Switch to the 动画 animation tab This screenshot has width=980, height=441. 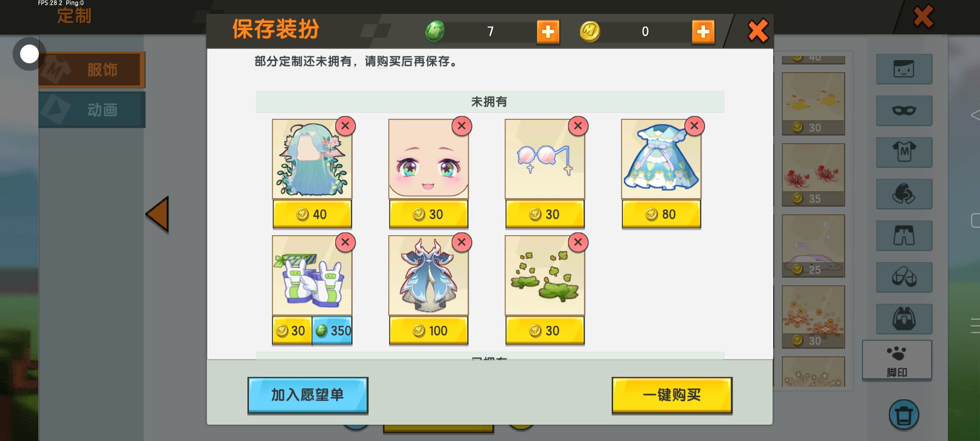pyautogui.click(x=92, y=109)
